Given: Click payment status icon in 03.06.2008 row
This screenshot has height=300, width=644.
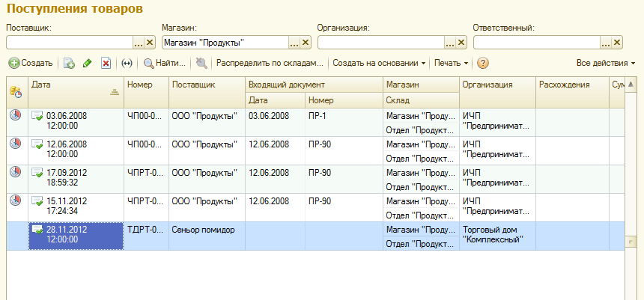Looking at the screenshot, I should (15, 115).
